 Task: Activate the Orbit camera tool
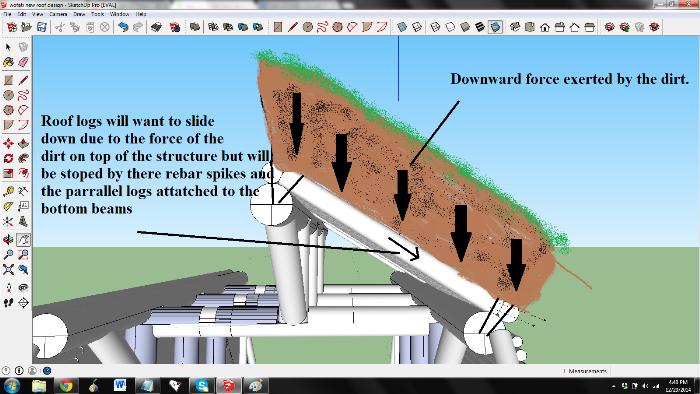tap(8, 240)
